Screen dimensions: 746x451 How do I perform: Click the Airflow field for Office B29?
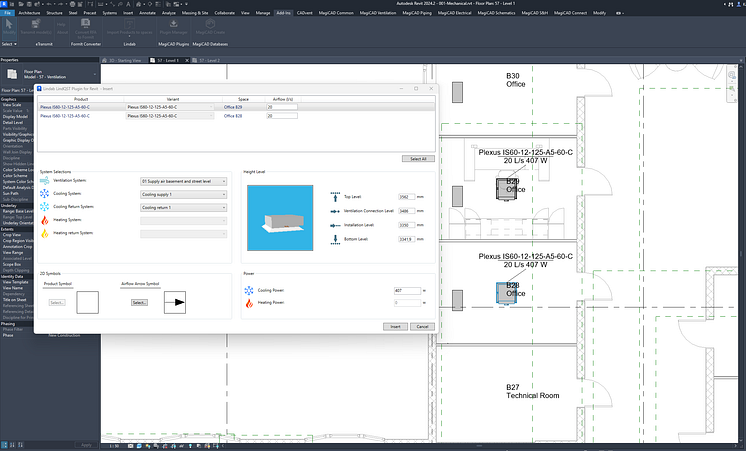pos(282,107)
